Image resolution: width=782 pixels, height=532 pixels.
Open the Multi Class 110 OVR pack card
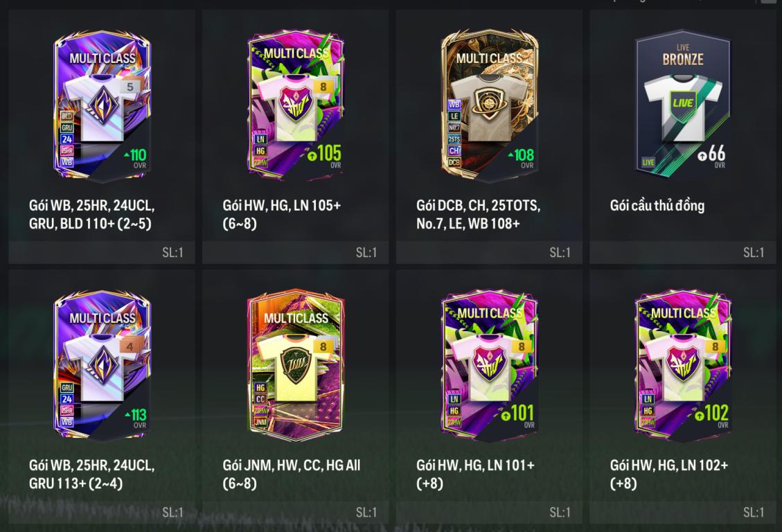103,106
